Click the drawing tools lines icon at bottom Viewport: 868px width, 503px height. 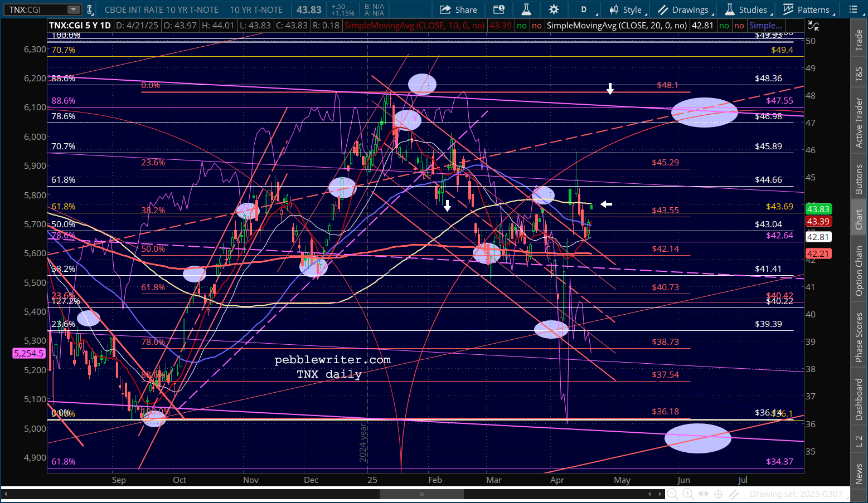point(734,494)
